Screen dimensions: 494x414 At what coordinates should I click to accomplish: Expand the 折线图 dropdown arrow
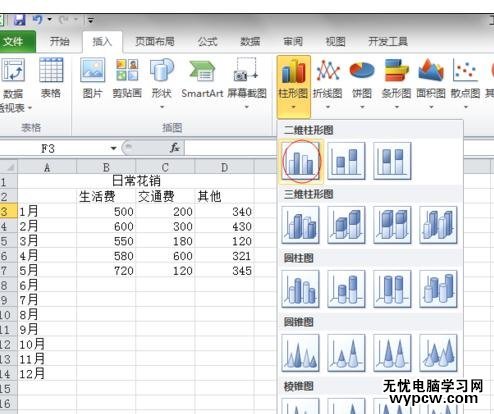point(328,107)
